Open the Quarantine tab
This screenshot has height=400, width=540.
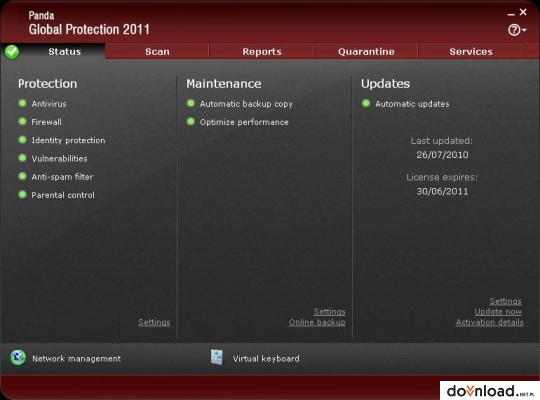pos(366,52)
